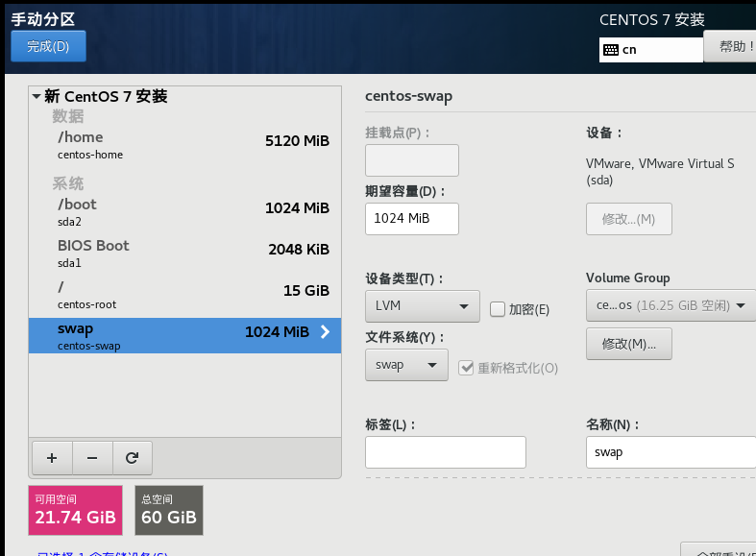The image size is (756, 556).
Task: Click the 15 GiB size of root
Action: pyautogui.click(x=306, y=291)
